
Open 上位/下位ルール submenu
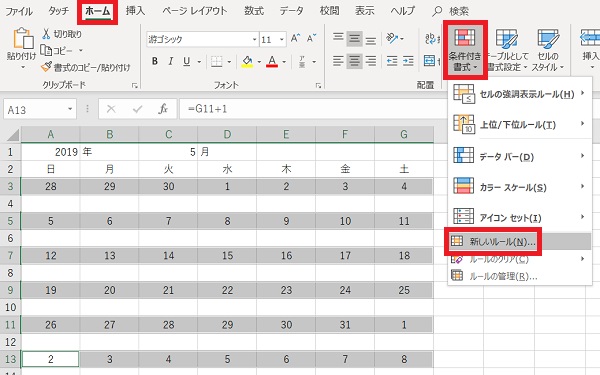click(x=520, y=124)
